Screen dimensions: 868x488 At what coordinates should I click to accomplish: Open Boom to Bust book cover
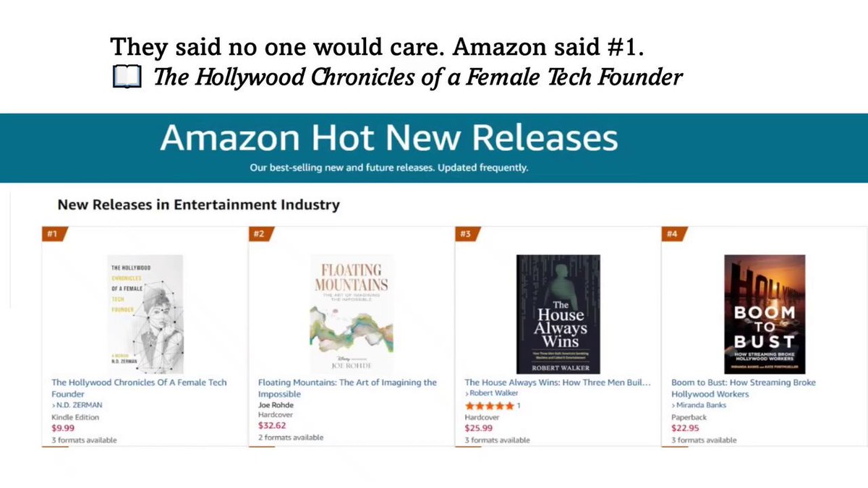[765, 314]
